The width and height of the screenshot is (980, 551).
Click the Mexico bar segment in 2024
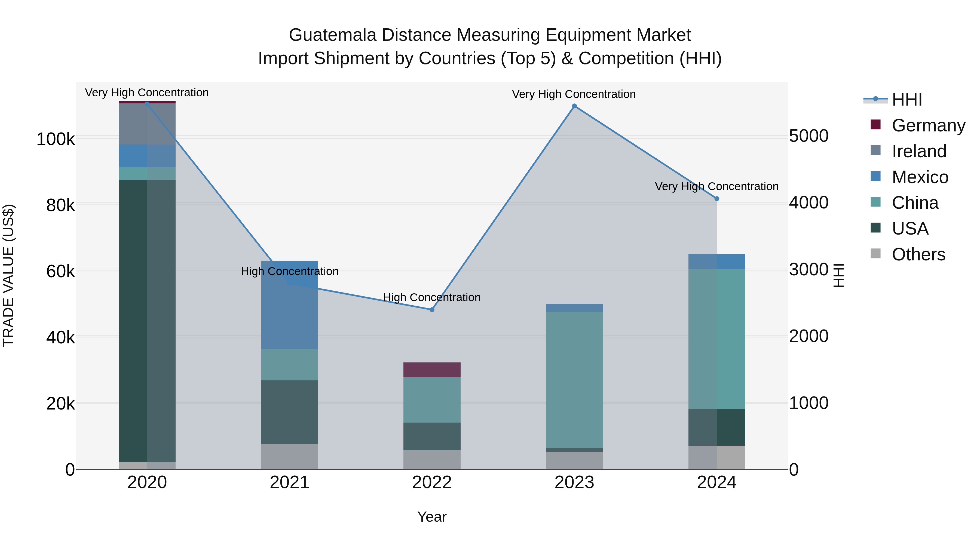click(x=717, y=261)
